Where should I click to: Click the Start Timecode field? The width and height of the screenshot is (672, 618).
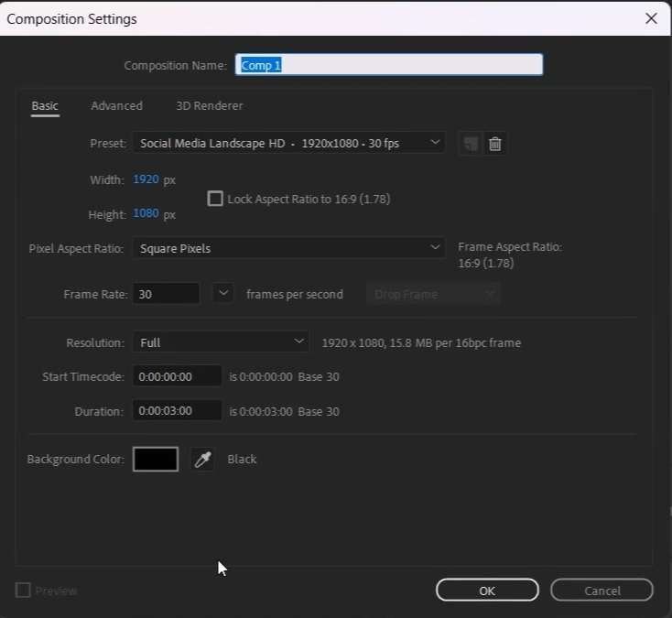[177, 376]
